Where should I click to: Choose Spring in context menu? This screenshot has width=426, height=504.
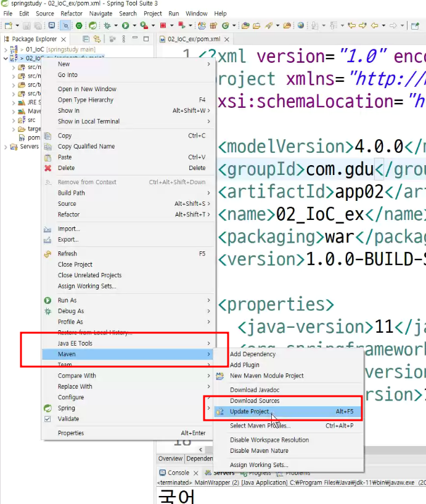(x=128, y=408)
